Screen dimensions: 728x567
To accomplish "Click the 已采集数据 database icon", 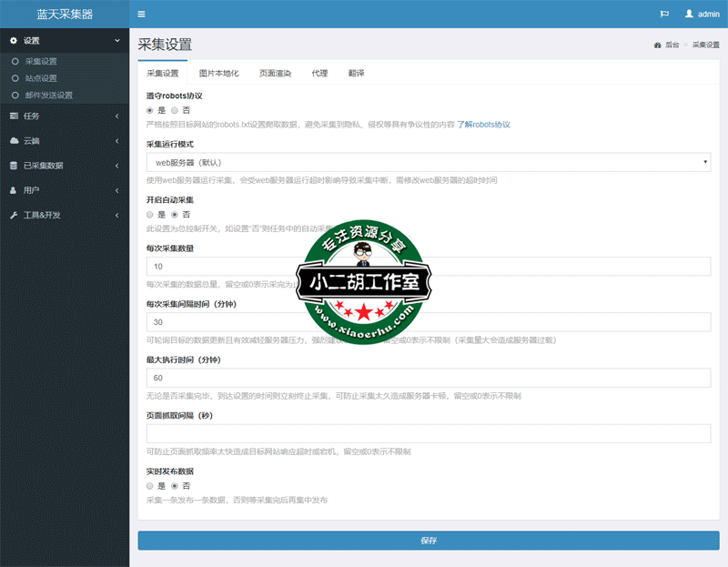I will [14, 166].
